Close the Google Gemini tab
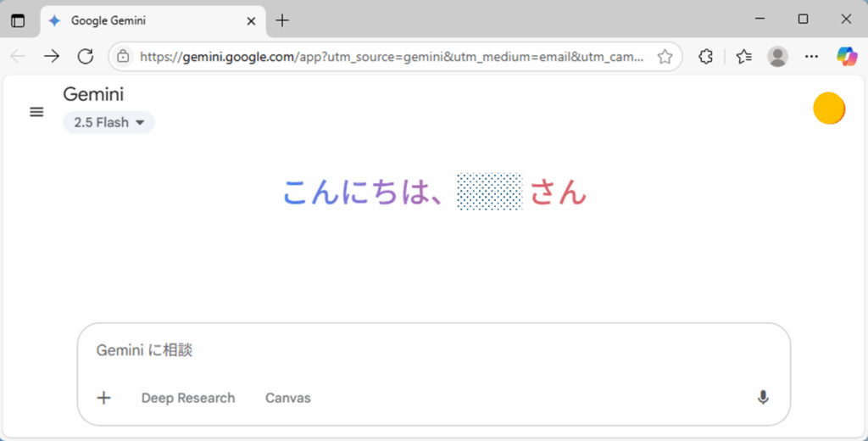 click(251, 21)
